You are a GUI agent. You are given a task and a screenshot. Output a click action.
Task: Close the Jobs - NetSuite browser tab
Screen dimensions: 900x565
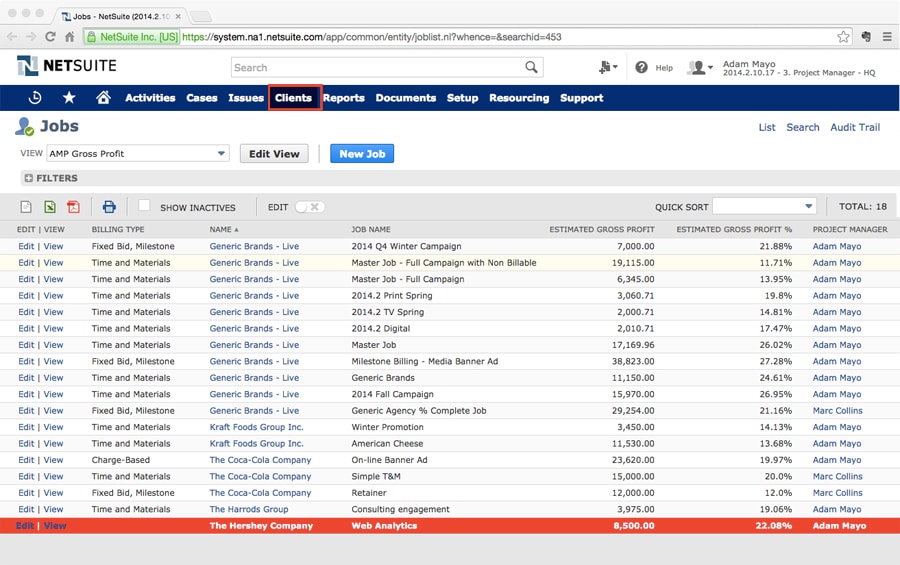pyautogui.click(x=178, y=16)
